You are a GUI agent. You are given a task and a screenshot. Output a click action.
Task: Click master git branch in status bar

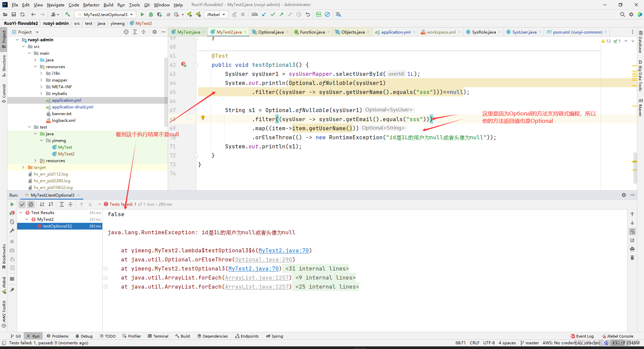(530, 343)
